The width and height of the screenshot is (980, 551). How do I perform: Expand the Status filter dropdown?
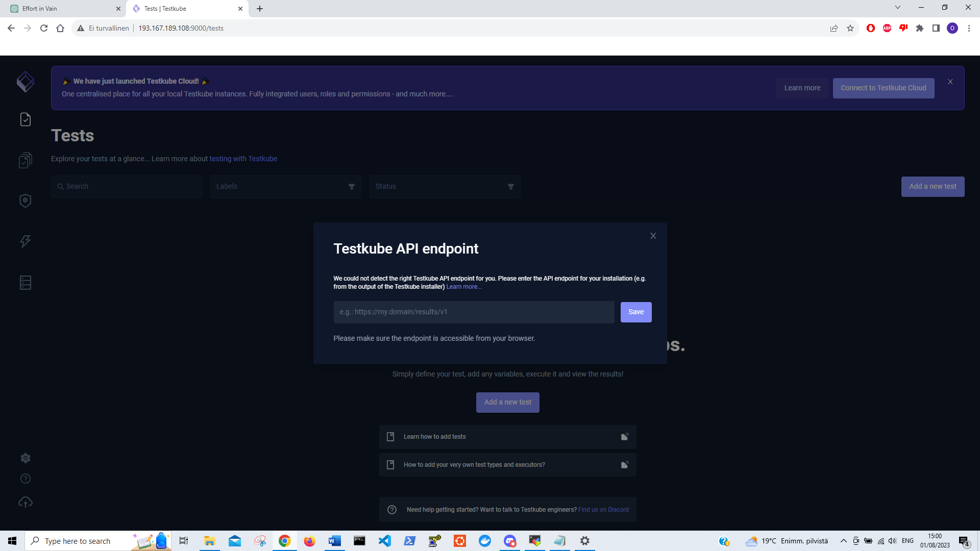(445, 187)
